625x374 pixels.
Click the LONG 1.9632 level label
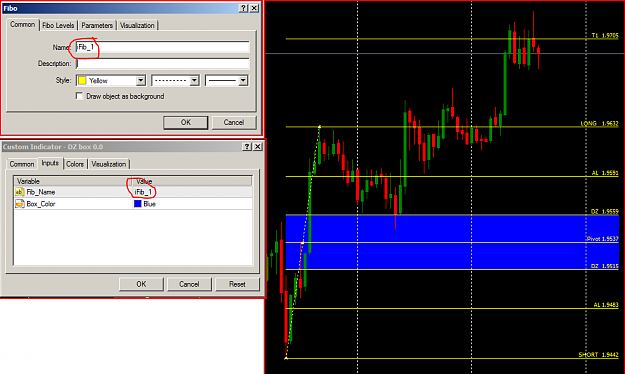coord(599,124)
